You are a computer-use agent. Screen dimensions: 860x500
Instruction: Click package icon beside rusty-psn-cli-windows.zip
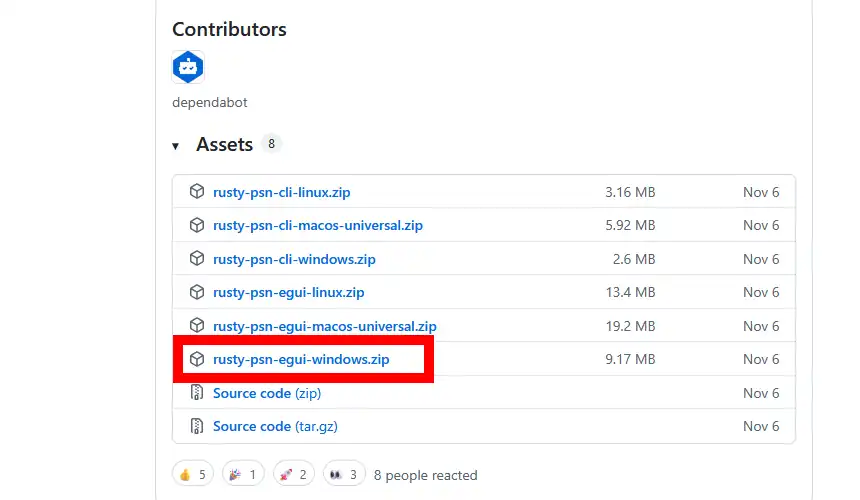pos(197,259)
